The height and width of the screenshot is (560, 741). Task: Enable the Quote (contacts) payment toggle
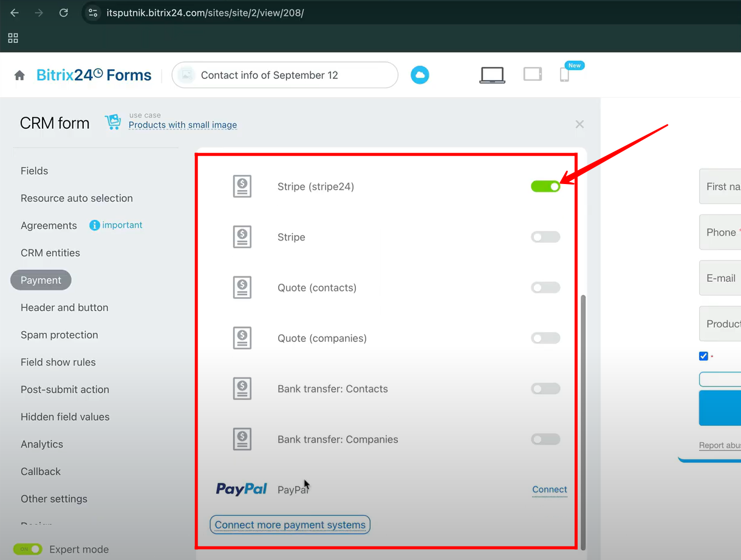[x=545, y=288]
